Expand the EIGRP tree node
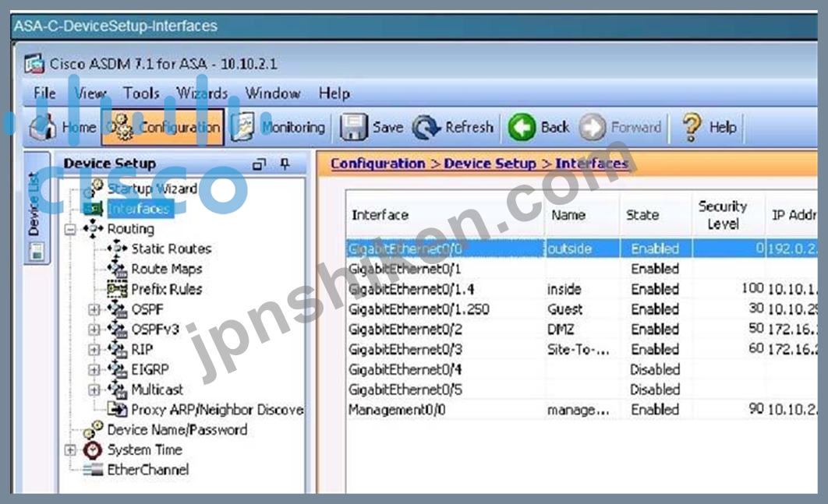Viewport: 828px width, 504px height. coord(94,369)
